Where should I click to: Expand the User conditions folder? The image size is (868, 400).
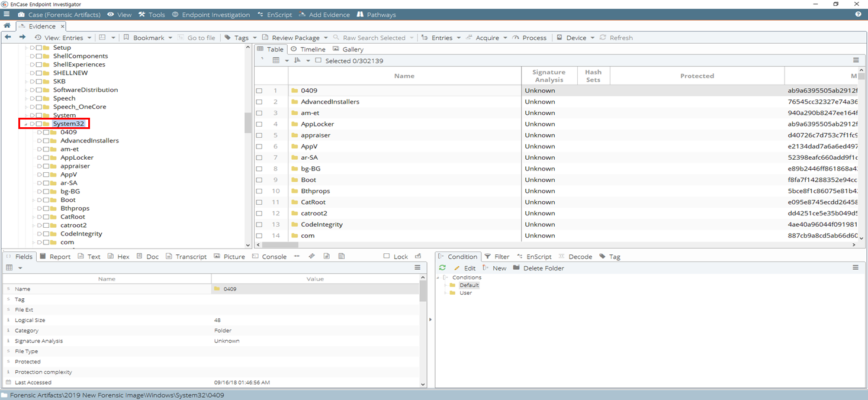coord(445,293)
